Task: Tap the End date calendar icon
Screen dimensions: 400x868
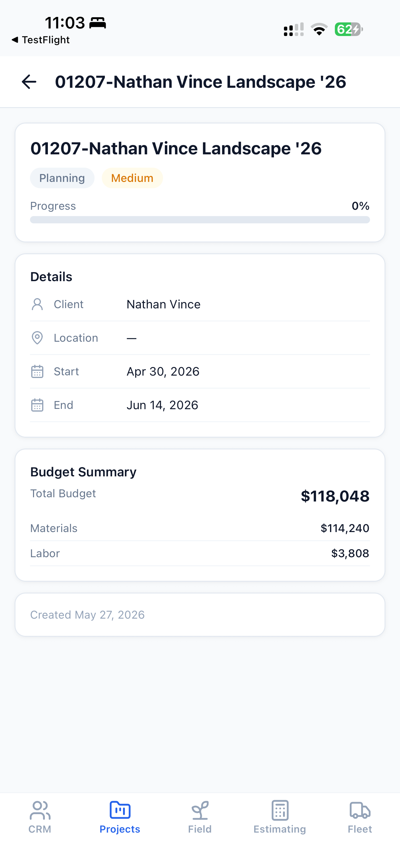Action: tap(37, 405)
